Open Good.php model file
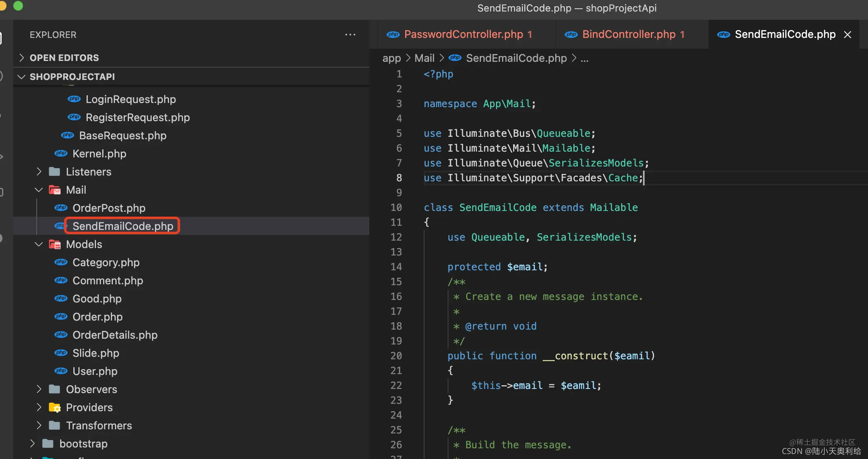 97,299
